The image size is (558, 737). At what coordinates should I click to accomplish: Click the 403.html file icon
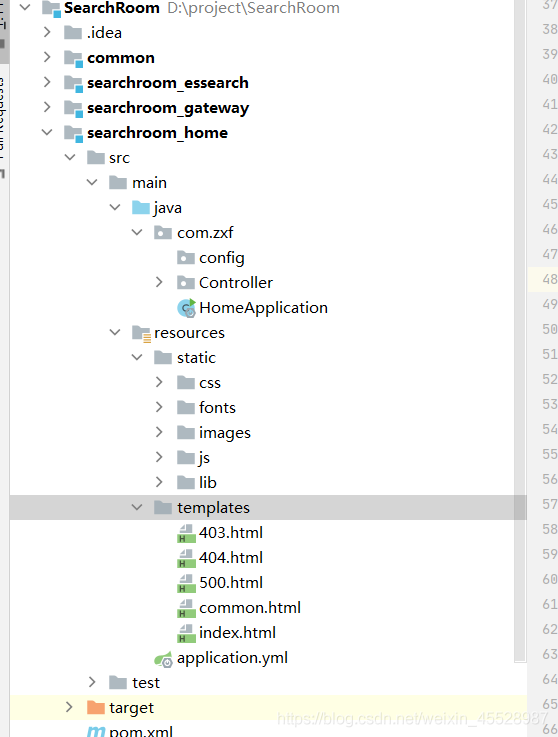point(186,533)
